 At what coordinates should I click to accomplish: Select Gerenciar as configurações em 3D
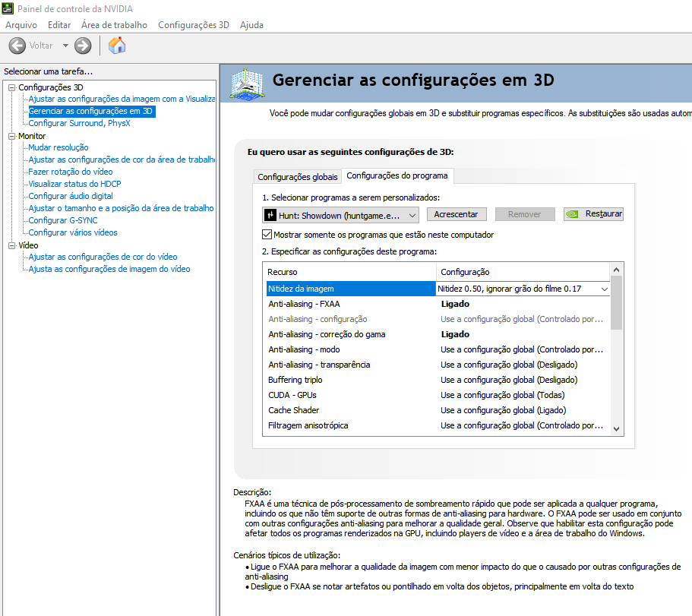click(91, 111)
